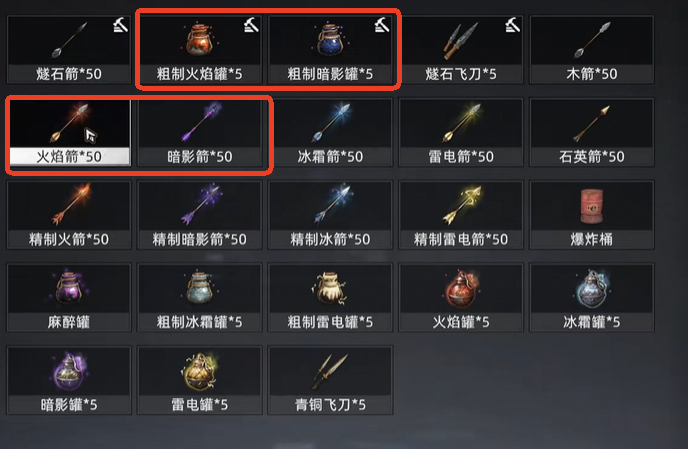The height and width of the screenshot is (449, 688).
Task: Select the 精制雷电箭*50 refined lightning arrow
Action: pos(461,215)
